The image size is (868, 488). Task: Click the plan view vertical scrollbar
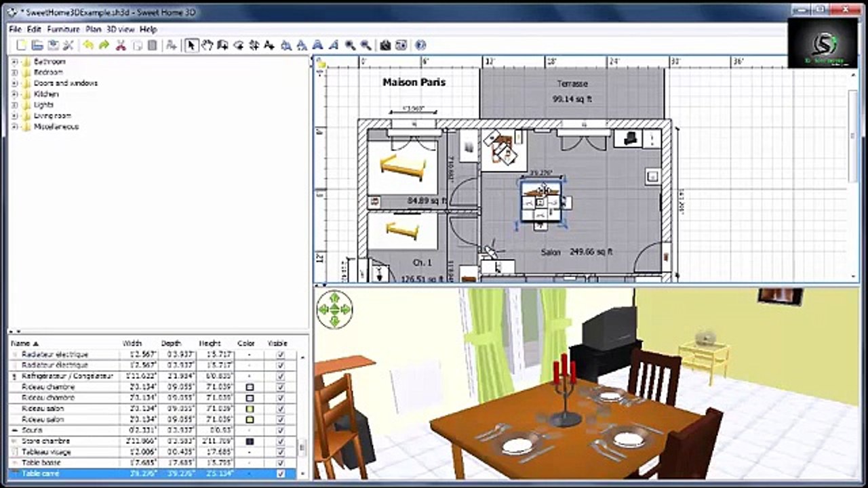(854, 136)
